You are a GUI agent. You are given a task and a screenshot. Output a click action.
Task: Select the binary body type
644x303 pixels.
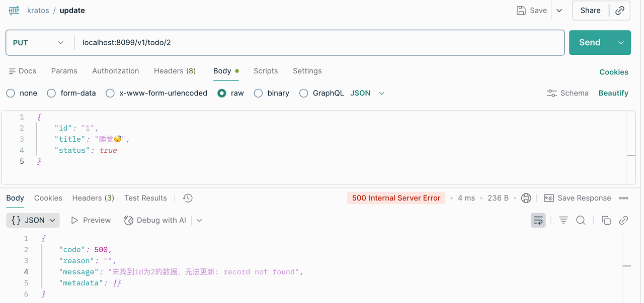pyautogui.click(x=258, y=93)
